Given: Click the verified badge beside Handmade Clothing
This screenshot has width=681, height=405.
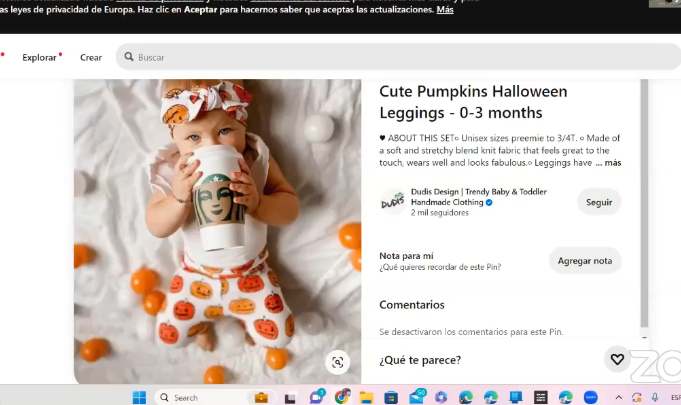Looking at the screenshot, I should click(x=489, y=202).
